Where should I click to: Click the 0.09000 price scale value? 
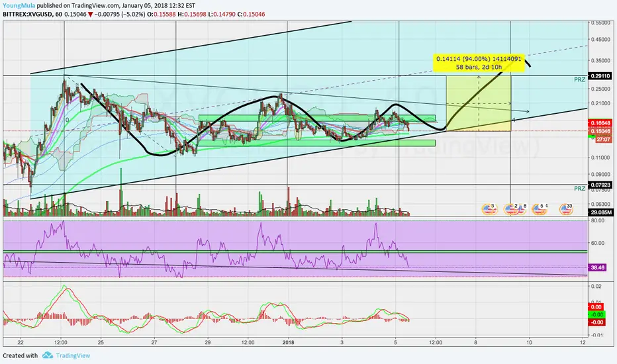[600, 174]
